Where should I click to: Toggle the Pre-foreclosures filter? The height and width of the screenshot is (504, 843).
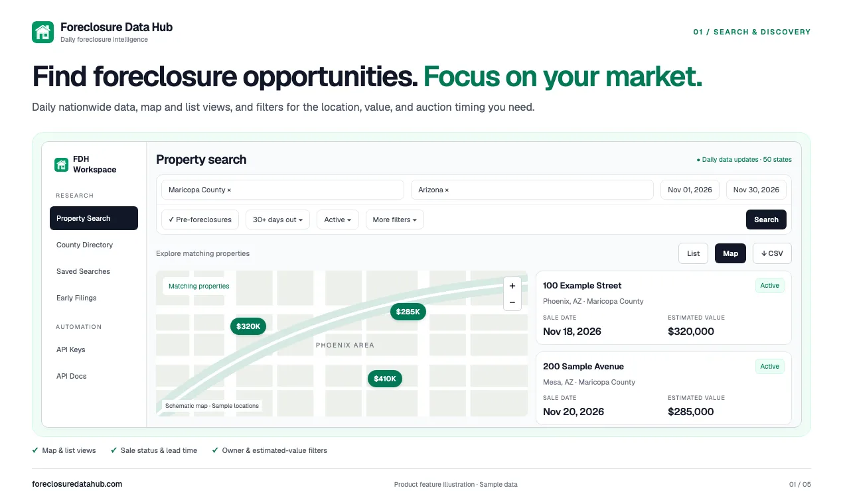pos(200,220)
